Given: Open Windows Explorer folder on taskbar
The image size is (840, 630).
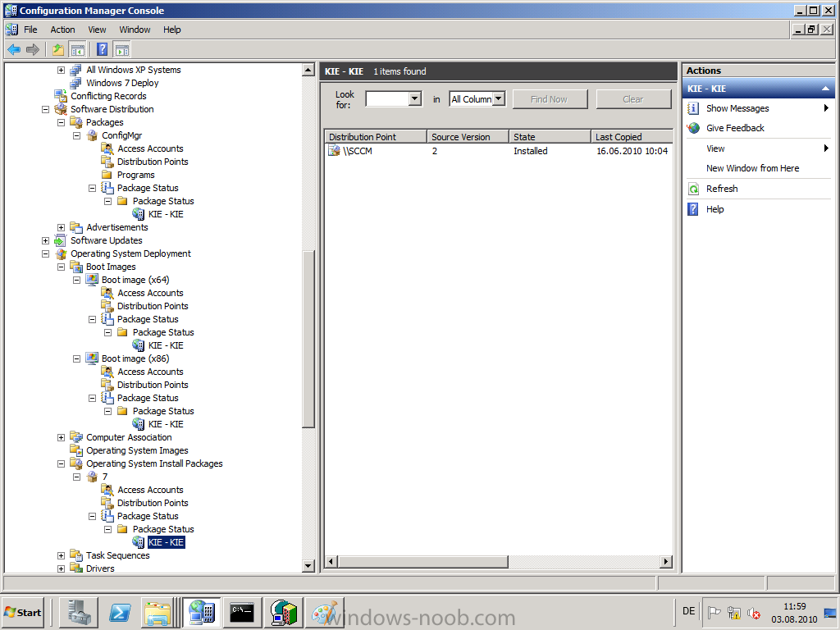Looking at the screenshot, I should (x=157, y=612).
